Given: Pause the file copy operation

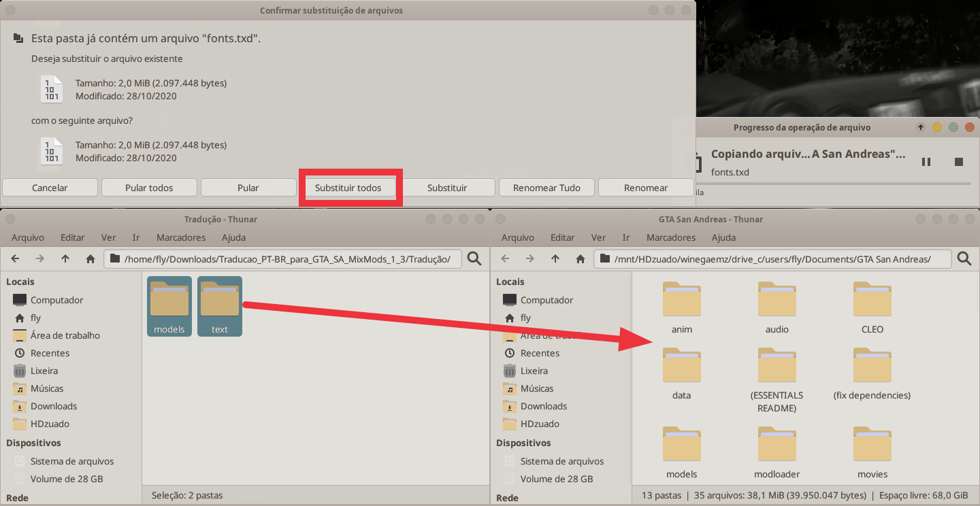Looking at the screenshot, I should click(x=926, y=162).
